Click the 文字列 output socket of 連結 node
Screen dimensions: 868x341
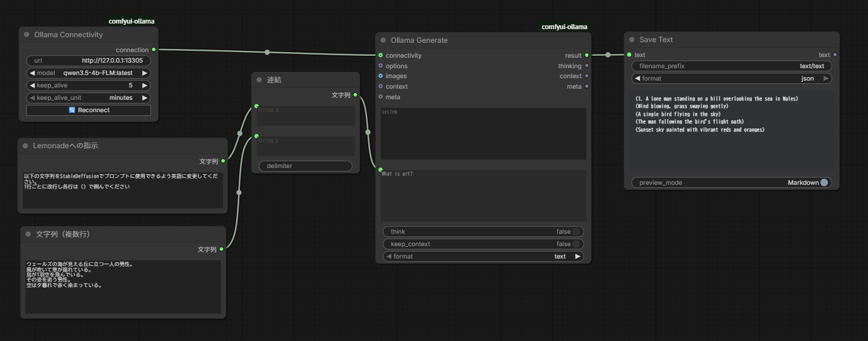pos(355,95)
